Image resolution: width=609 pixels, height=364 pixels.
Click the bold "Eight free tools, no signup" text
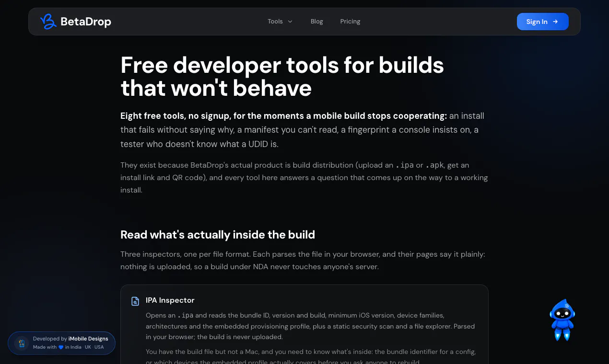click(x=283, y=116)
